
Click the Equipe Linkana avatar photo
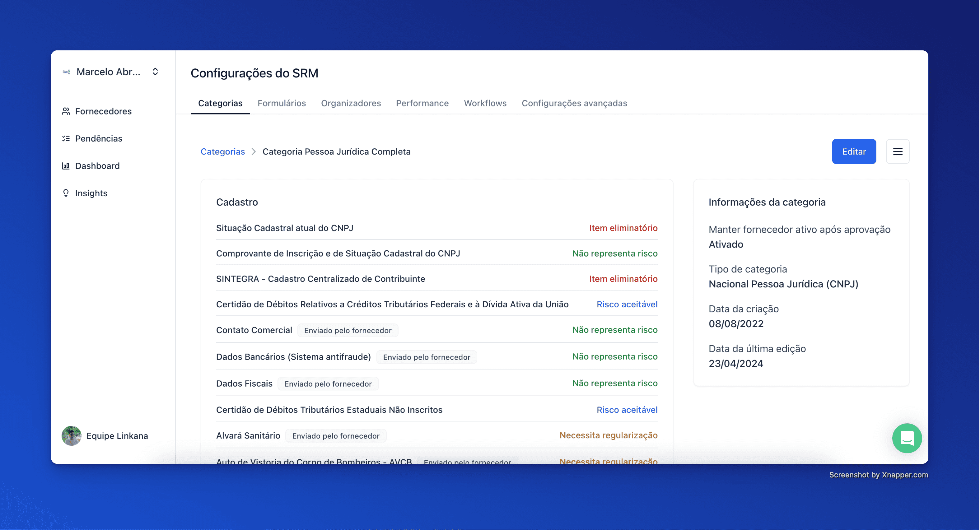72,436
